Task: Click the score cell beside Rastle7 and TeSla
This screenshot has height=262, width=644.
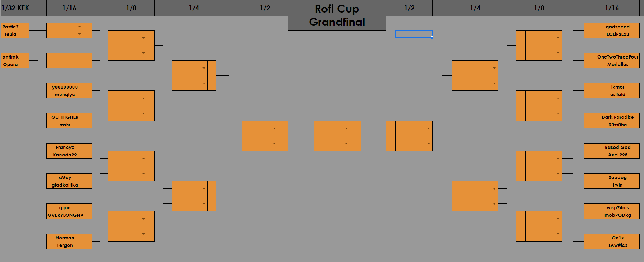Action: (x=24, y=30)
